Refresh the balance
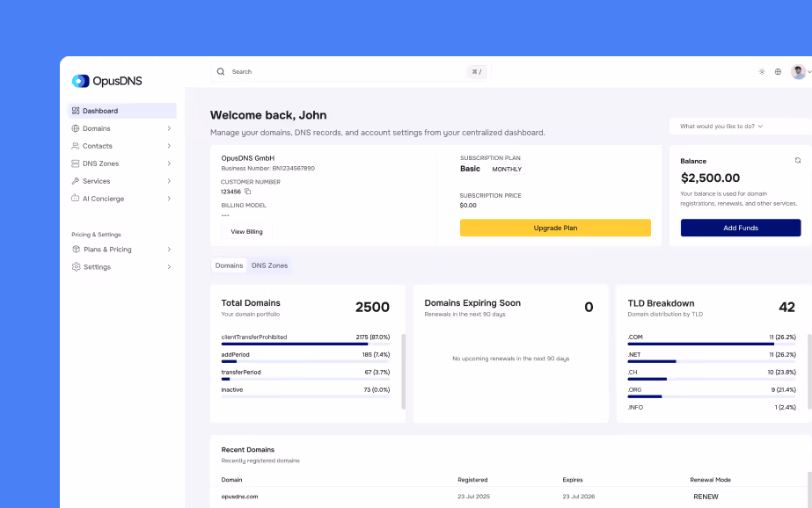Viewport: 812px width, 508px height. click(798, 160)
